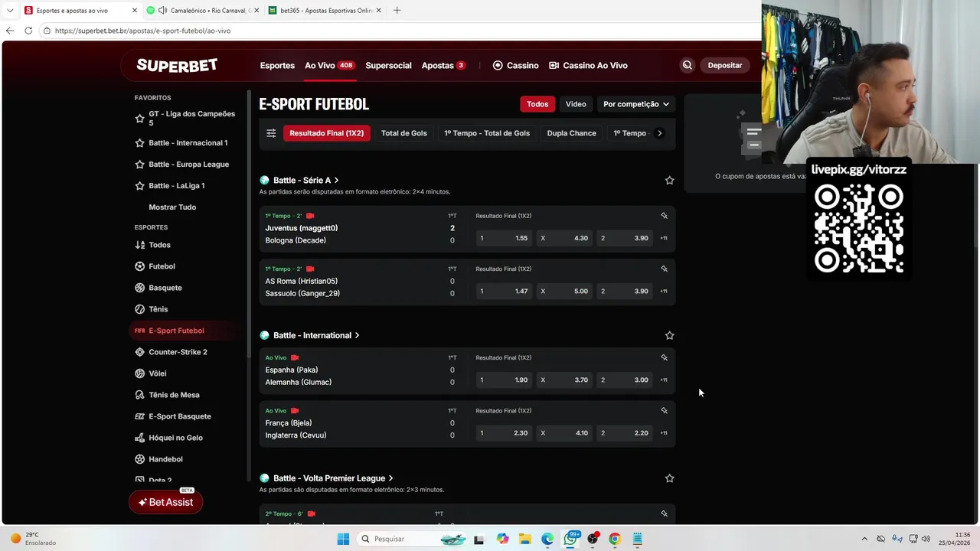Open stats icon for Juventus vs Bologna match
This screenshot has height=551, width=980.
pos(664,216)
